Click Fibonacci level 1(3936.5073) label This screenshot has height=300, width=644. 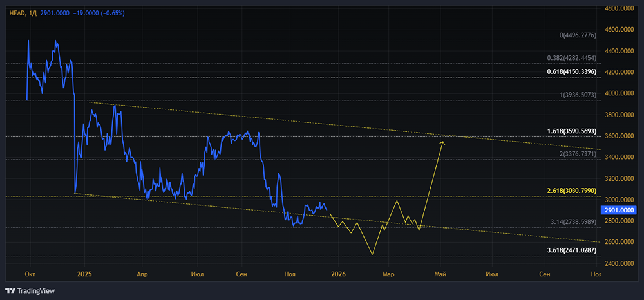coord(578,95)
